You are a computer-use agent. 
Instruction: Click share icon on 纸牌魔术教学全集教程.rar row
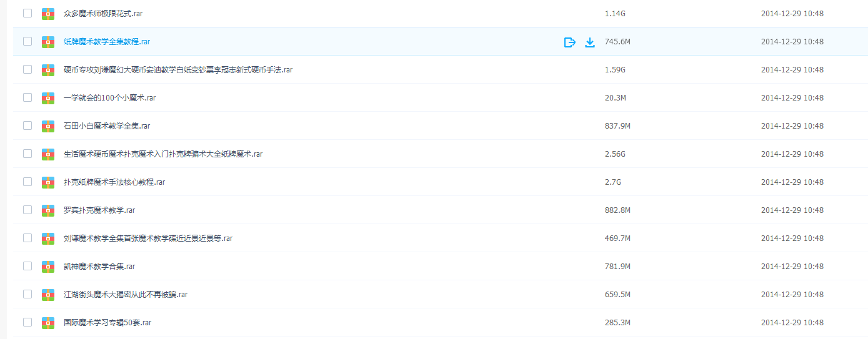coord(569,42)
